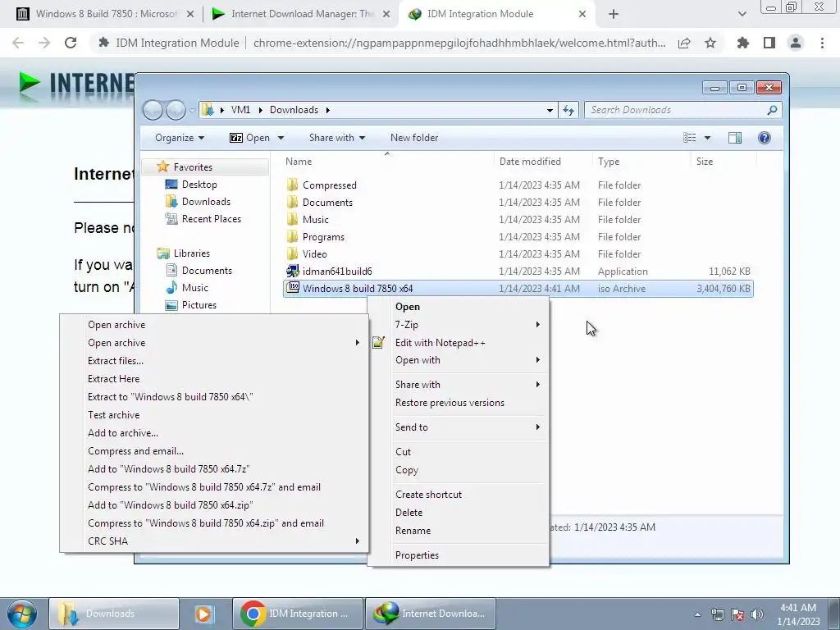
Task: Open new Chrome tab with plus
Action: coord(614,15)
